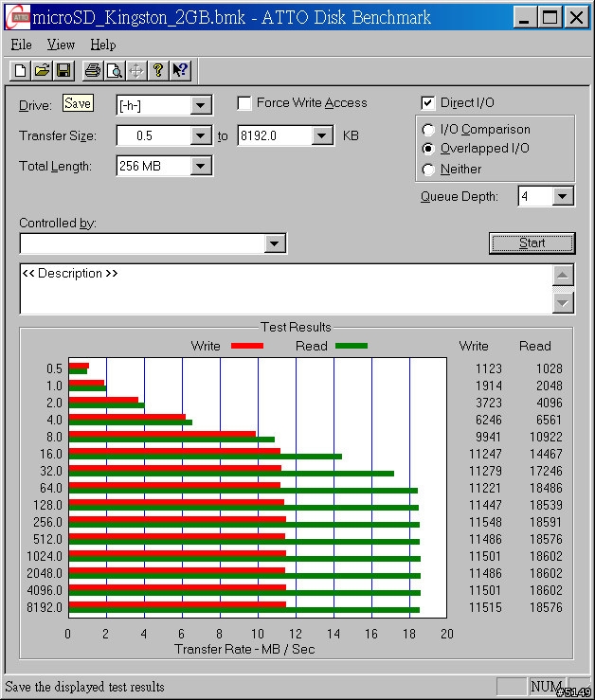The image size is (595, 700).
Task: Click the 1024.0 transfer size row label
Action: (45, 556)
